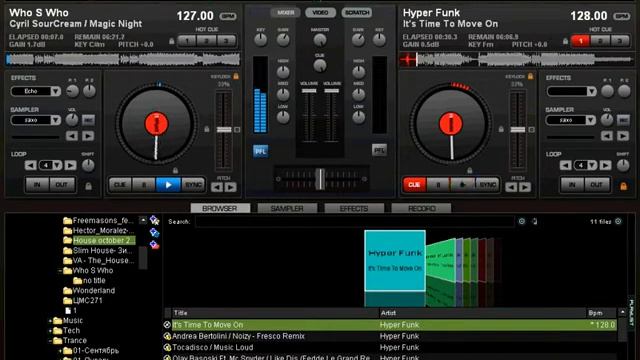
Task: Trigger red hot cue 1 on right deck
Action: (x=580, y=41)
